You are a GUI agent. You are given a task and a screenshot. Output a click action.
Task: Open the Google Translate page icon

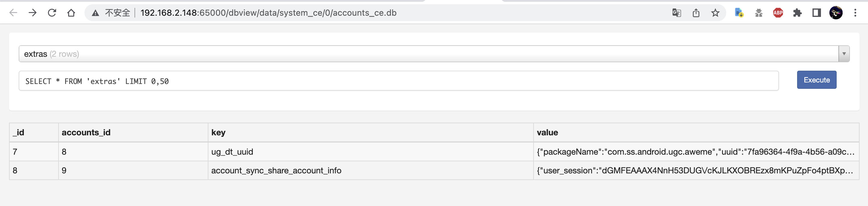(676, 13)
